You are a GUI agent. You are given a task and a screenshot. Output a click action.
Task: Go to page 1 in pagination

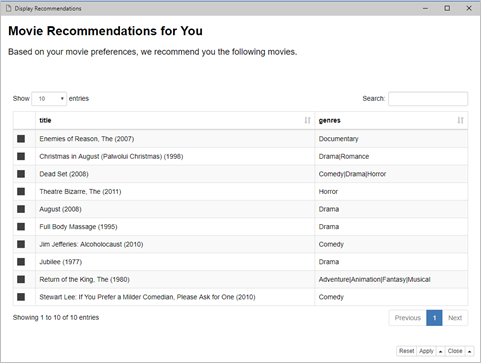(434, 318)
